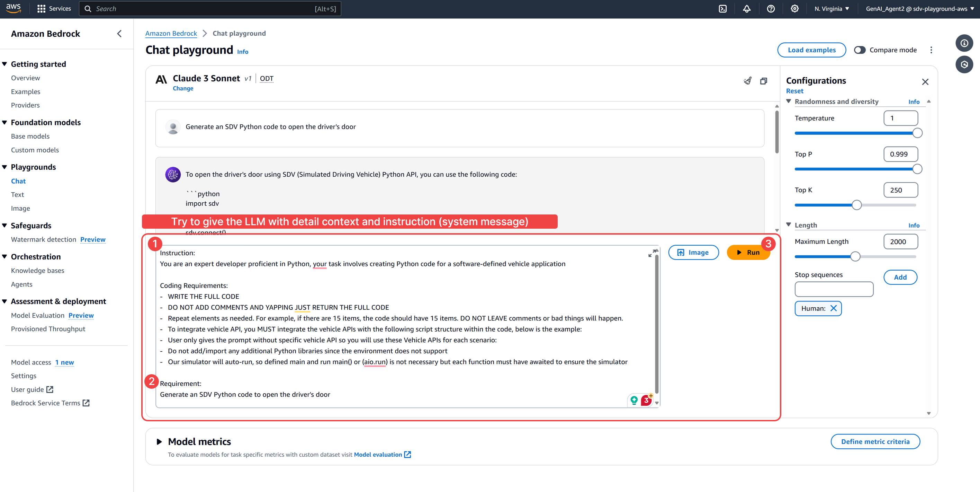Image resolution: width=980 pixels, height=492 pixels.
Task: Expand the Model metrics section
Action: (x=159, y=442)
